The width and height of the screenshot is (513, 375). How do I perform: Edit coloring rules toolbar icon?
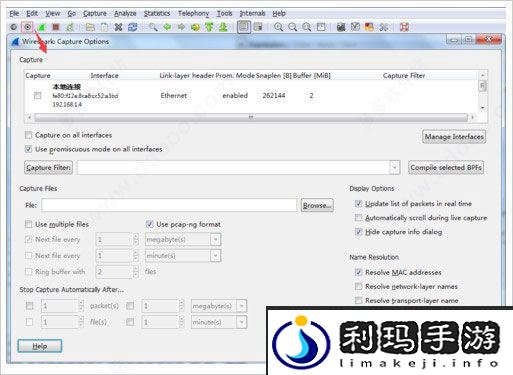[x=369, y=27]
